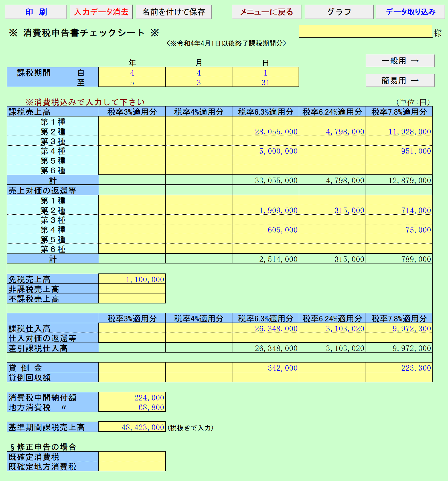
Task: Select 課税期間 至 year cell with 5
Action: [132, 82]
